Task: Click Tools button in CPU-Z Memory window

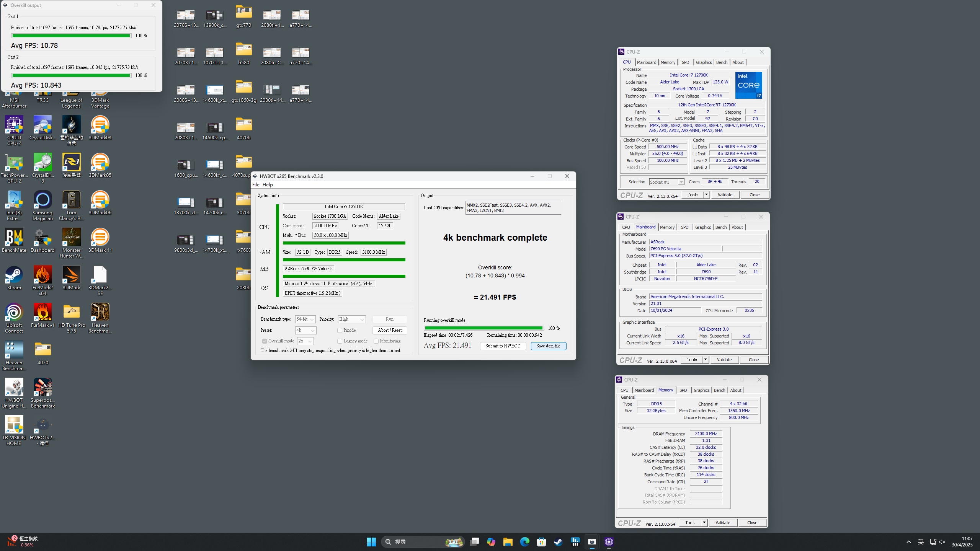Action: click(690, 523)
